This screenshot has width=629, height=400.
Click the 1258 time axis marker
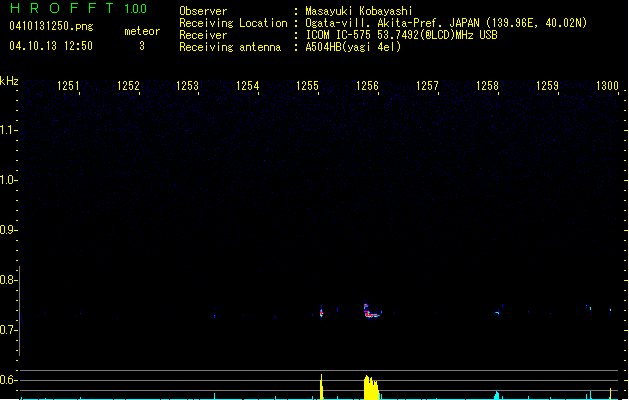(487, 86)
